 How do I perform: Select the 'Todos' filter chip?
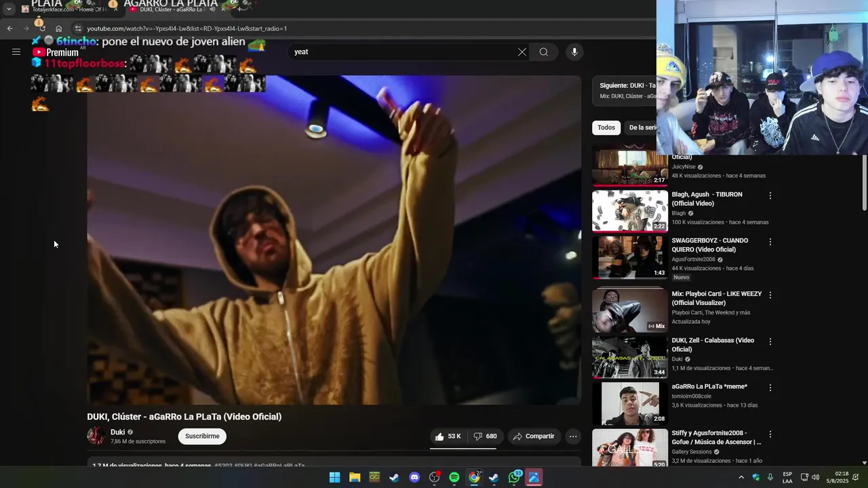click(606, 127)
